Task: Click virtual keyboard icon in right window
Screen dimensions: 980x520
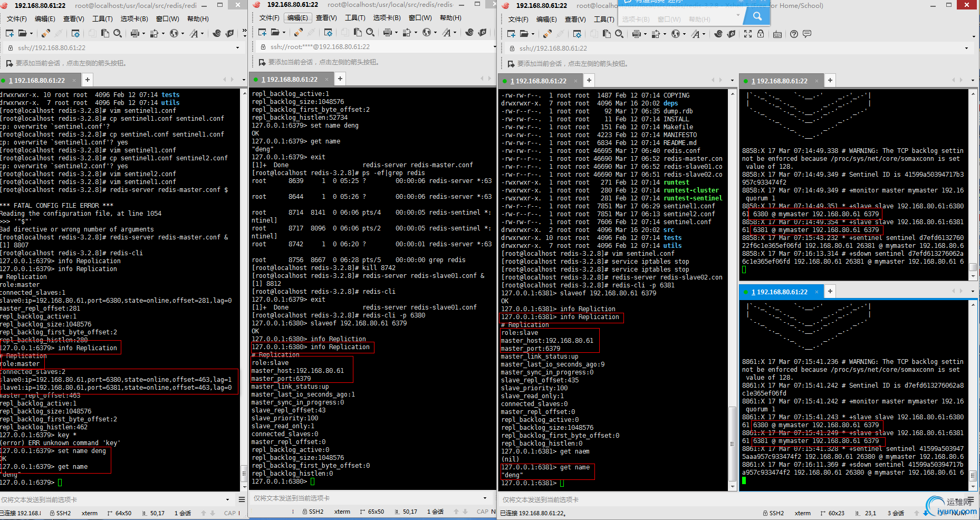Action: click(x=777, y=34)
